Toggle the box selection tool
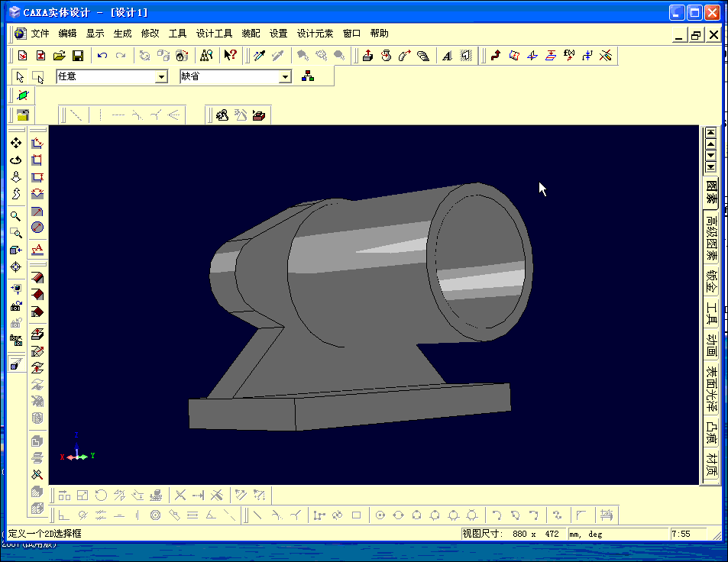Screen dimensions: 728x562 pos(37,76)
